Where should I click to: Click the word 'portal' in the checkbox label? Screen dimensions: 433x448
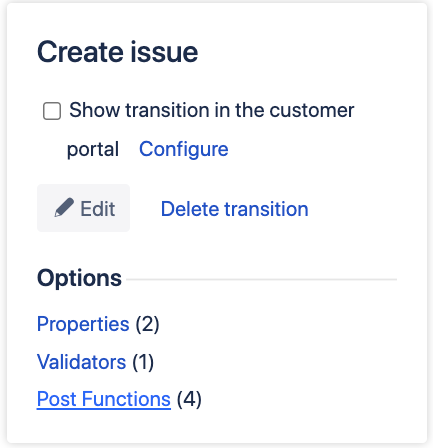93,150
